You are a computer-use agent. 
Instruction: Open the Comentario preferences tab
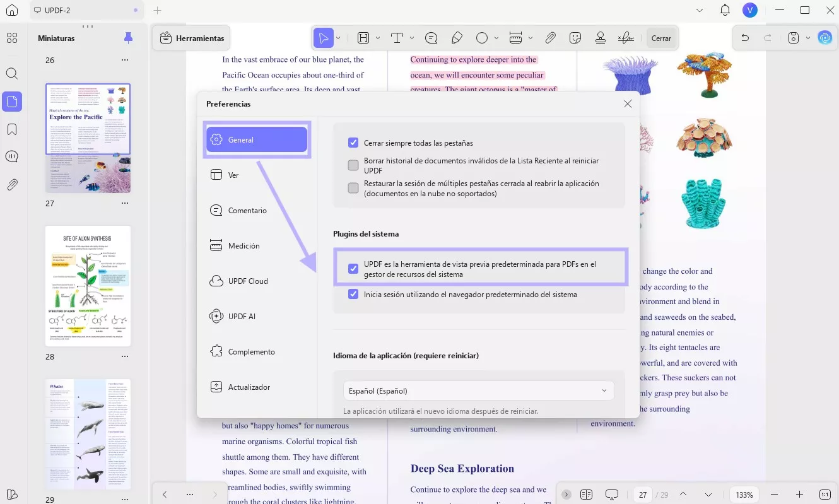(x=257, y=210)
